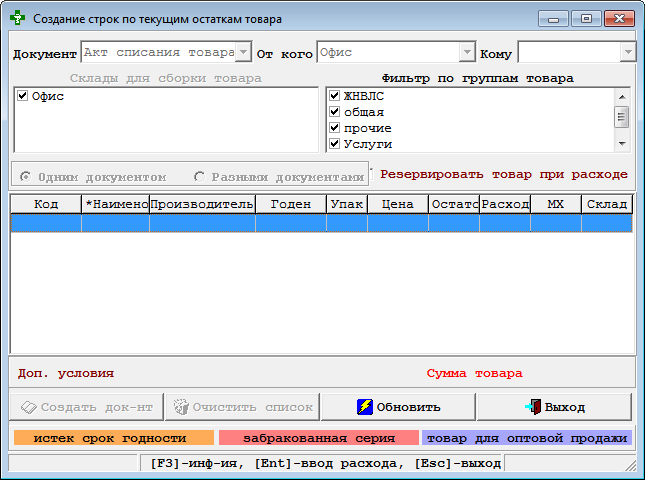The image size is (645, 480).
Task: Click the orange истек срок годности legend
Action: pyautogui.click(x=110, y=438)
